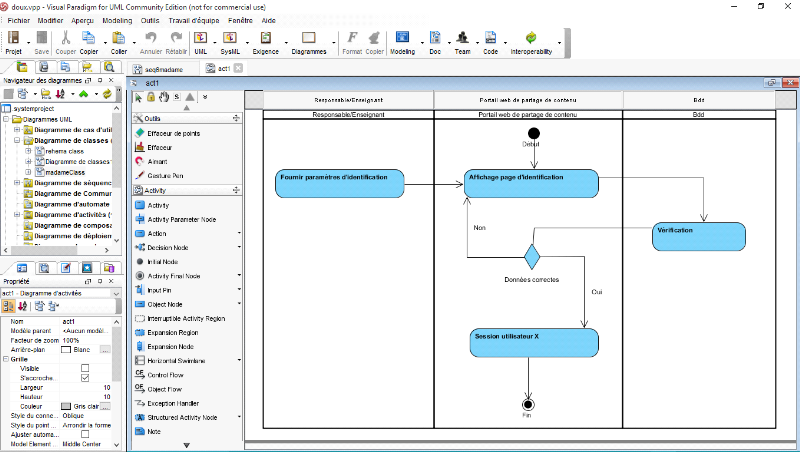The image size is (800, 452).
Task: Click the Gris clair grid color swatch
Action: (66, 406)
